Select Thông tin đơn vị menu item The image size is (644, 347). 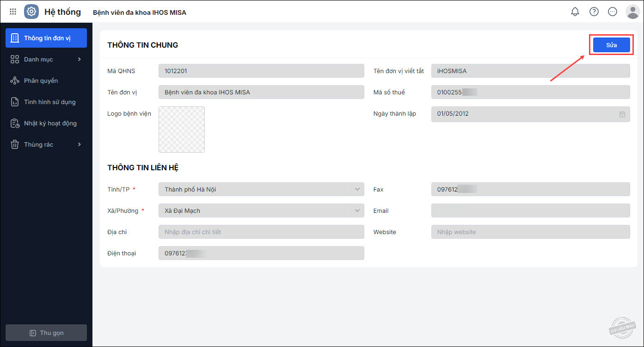coord(46,38)
